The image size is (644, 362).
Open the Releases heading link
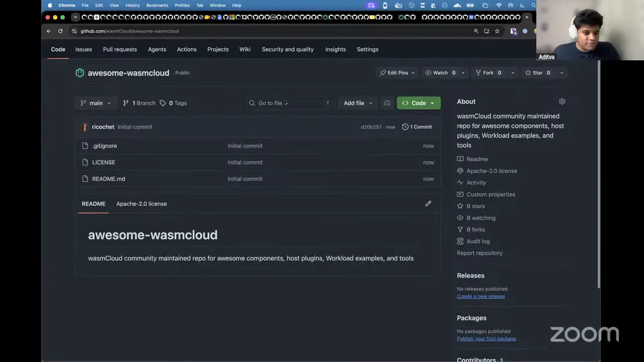[x=470, y=276]
